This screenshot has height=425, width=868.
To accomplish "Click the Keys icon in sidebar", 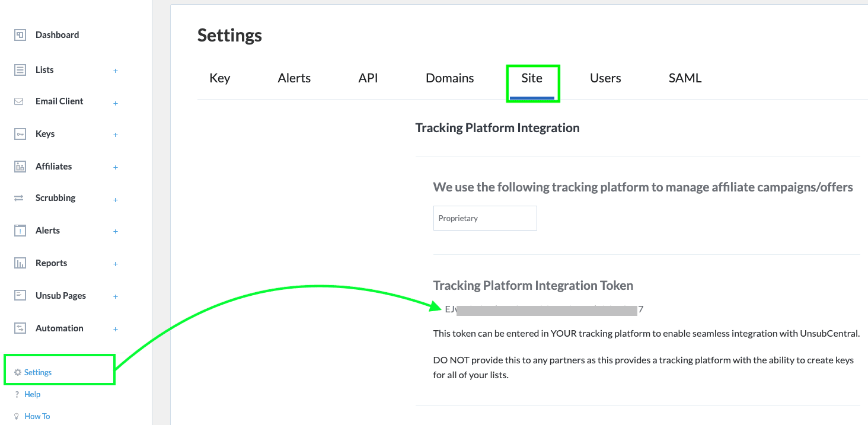I will [x=20, y=134].
